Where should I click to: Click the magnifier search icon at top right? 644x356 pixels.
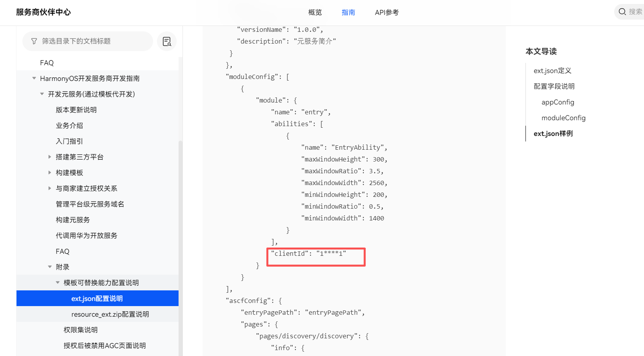(622, 12)
